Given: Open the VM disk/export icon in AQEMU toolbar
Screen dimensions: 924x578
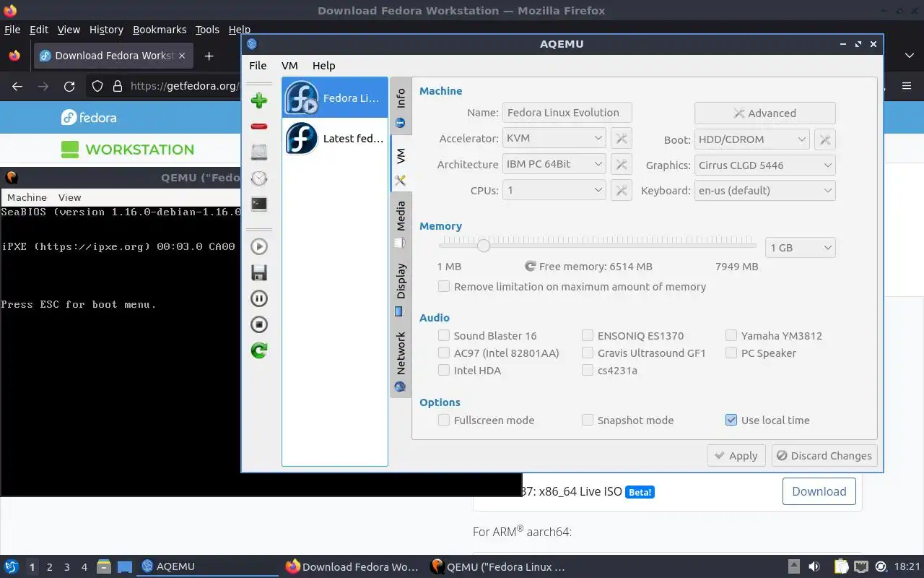Looking at the screenshot, I should pos(259,152).
